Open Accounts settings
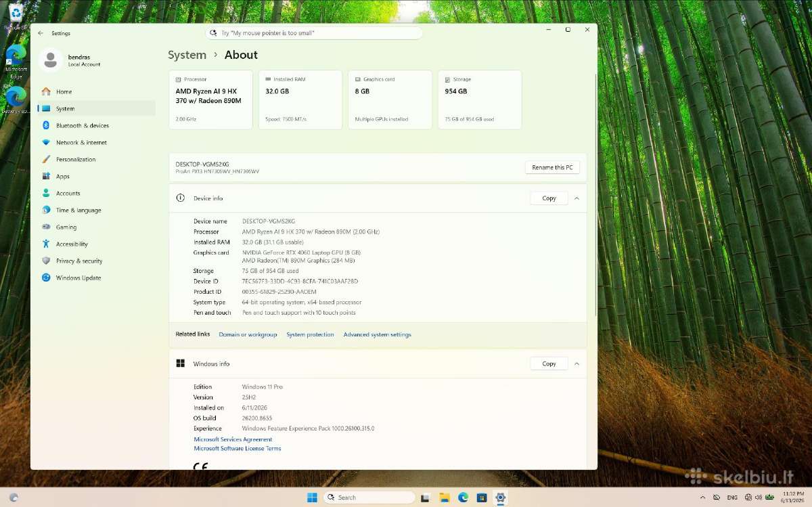The width and height of the screenshot is (812, 507). (x=97, y=193)
